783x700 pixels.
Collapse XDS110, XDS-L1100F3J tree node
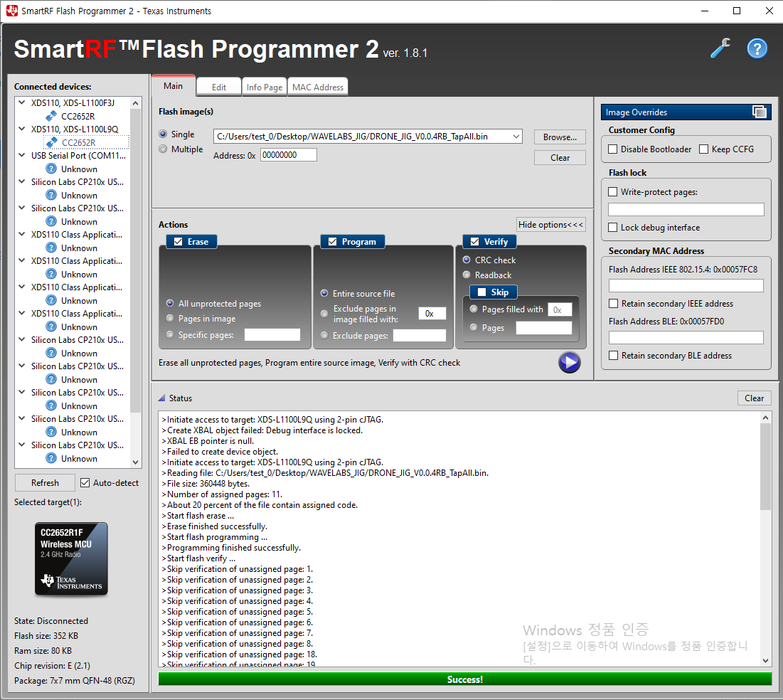[x=21, y=102]
